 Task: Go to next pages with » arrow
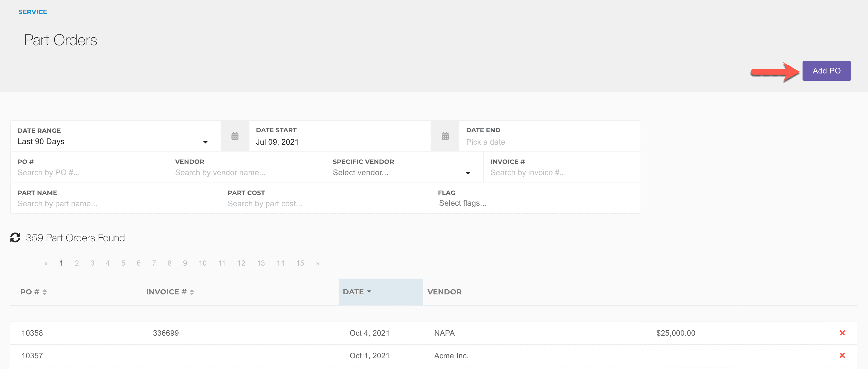pyautogui.click(x=317, y=263)
